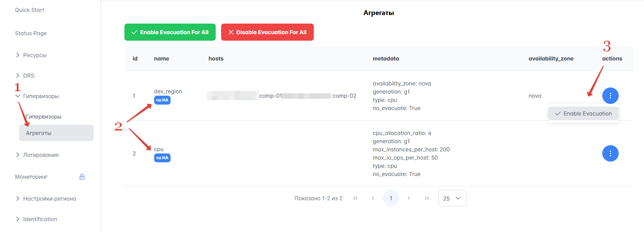Go to the first page of results
This screenshot has height=232, width=644.
click(355, 198)
